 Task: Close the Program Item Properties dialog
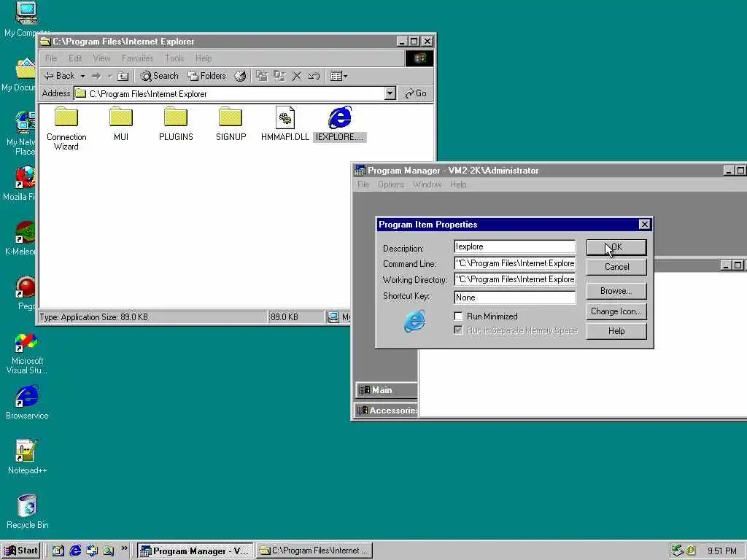(644, 225)
